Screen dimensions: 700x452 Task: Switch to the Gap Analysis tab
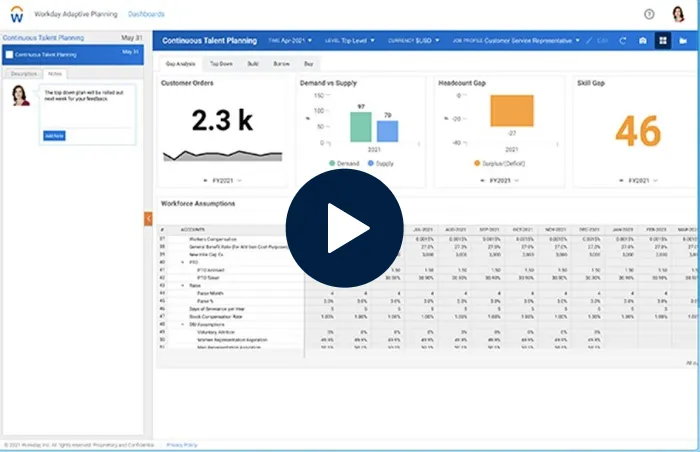pos(180,64)
